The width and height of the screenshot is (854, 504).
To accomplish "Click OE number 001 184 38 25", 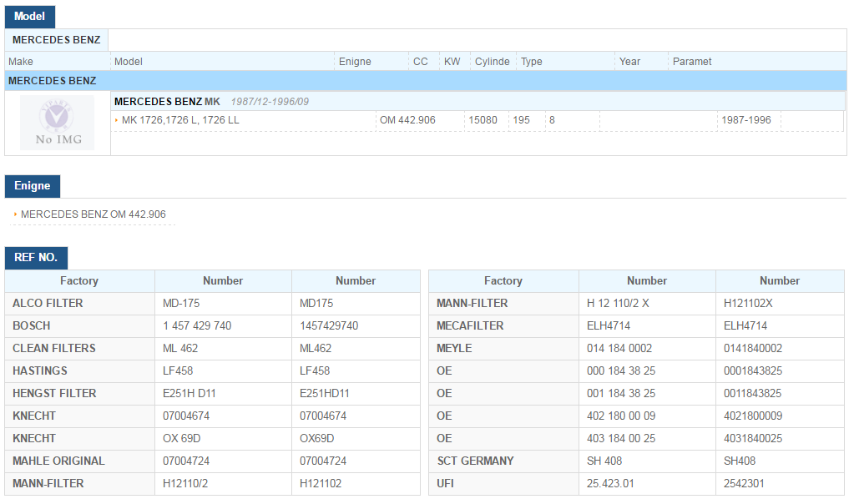I will click(x=621, y=394).
